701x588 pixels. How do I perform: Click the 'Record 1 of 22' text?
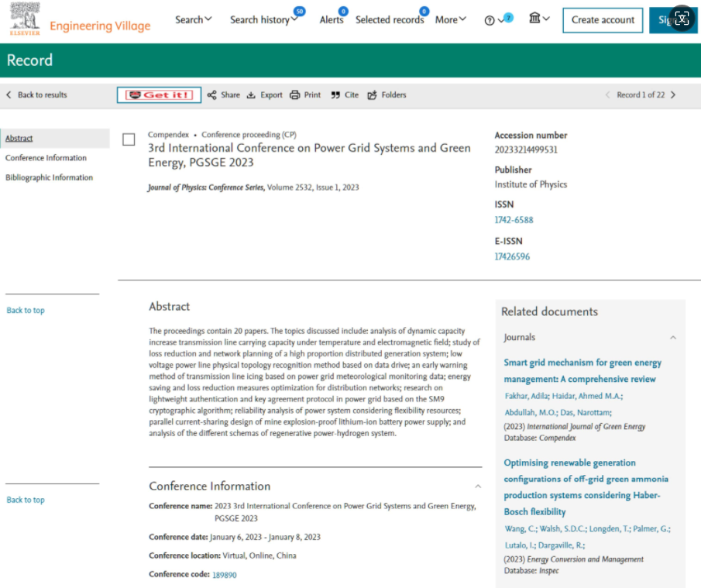click(641, 95)
